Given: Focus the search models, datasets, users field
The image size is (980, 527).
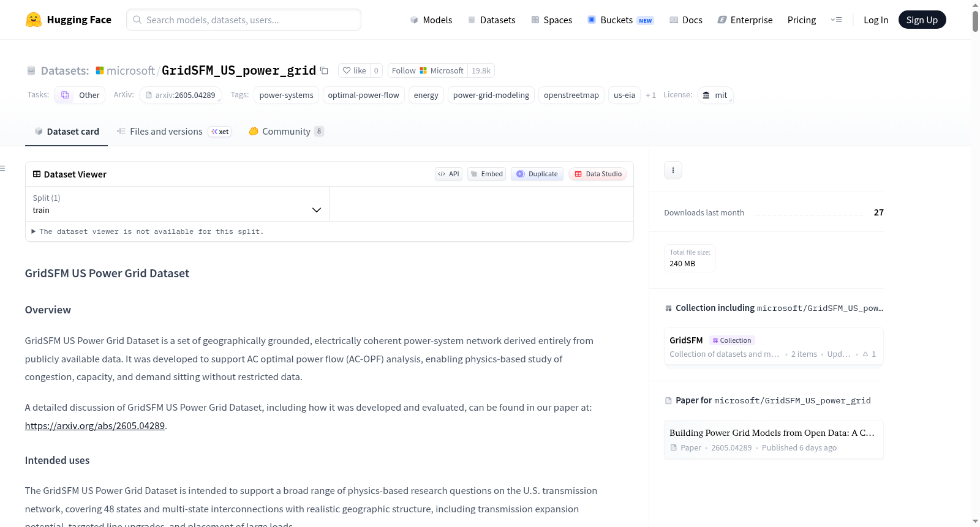Looking at the screenshot, I should (x=244, y=20).
